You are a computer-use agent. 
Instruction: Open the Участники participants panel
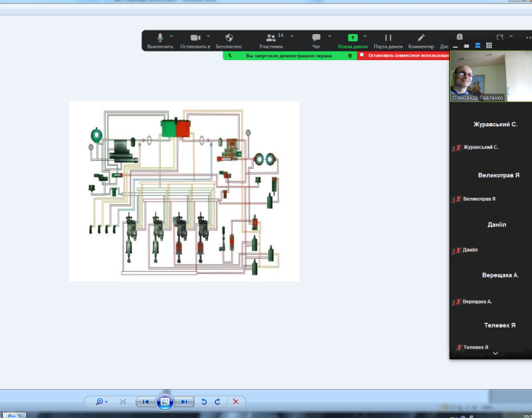pyautogui.click(x=271, y=41)
